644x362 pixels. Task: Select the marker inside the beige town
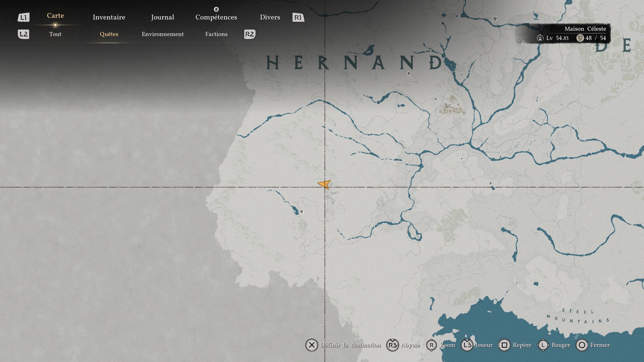pyautogui.click(x=451, y=107)
